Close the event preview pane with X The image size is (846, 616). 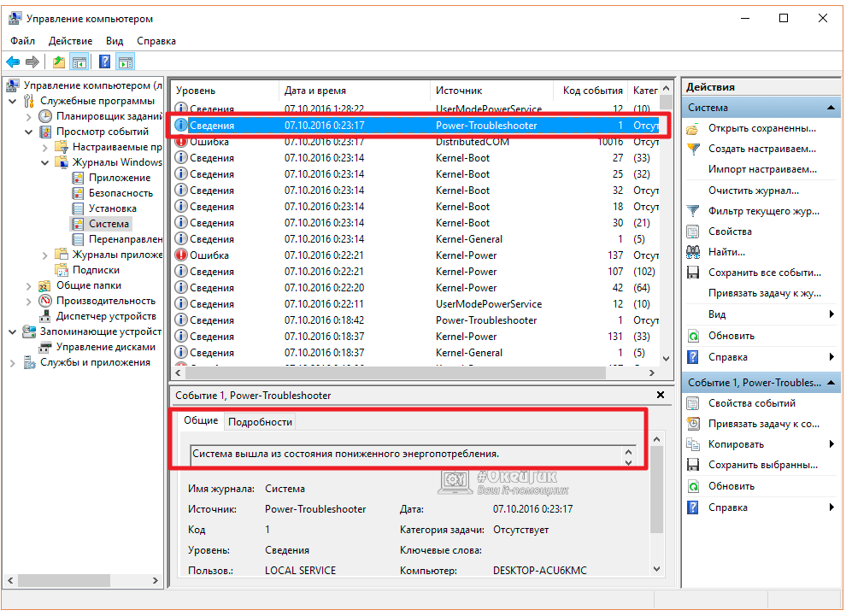coord(660,396)
